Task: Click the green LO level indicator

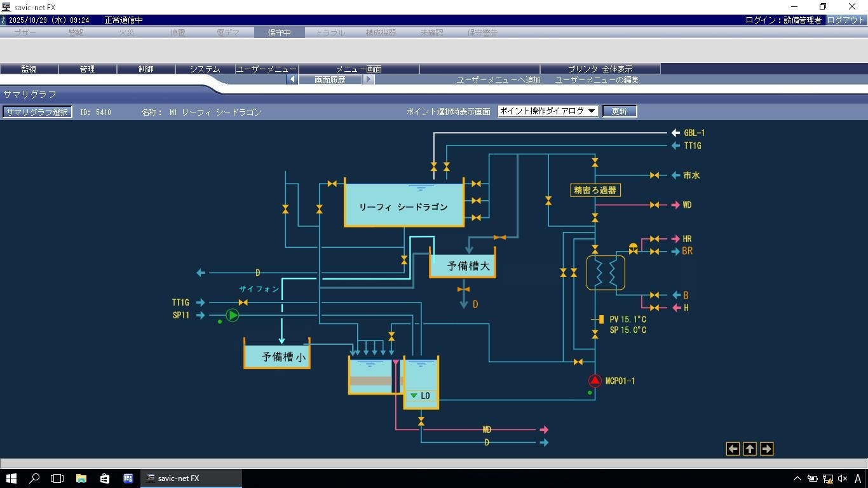Action: (x=414, y=396)
